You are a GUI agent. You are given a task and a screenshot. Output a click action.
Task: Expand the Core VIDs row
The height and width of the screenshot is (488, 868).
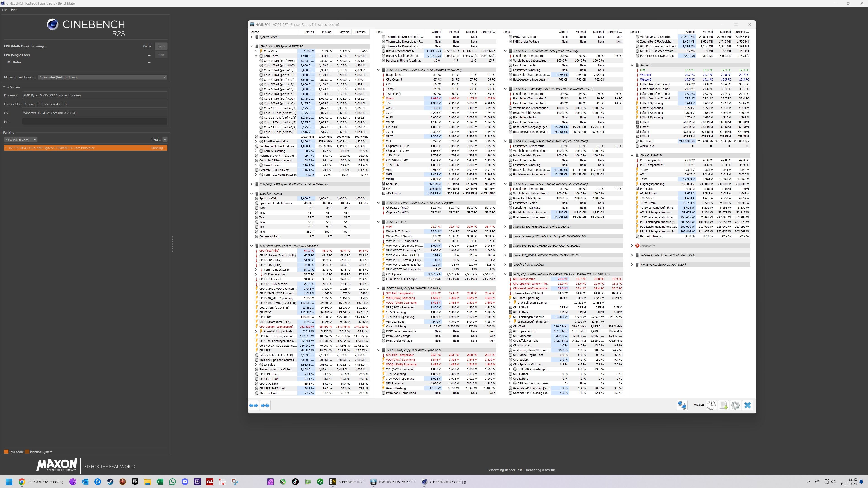(256, 51)
